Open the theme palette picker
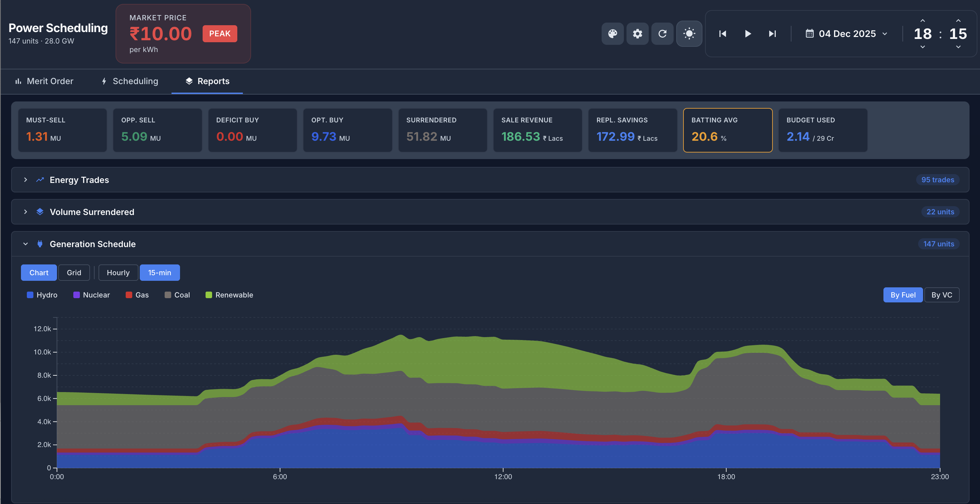Viewport: 980px width, 504px height. click(x=612, y=33)
